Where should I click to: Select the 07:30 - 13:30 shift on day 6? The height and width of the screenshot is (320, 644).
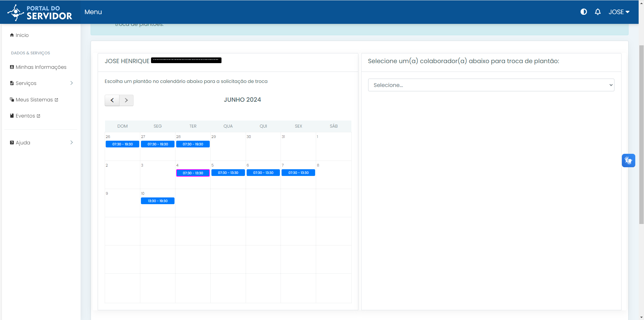[x=263, y=173]
